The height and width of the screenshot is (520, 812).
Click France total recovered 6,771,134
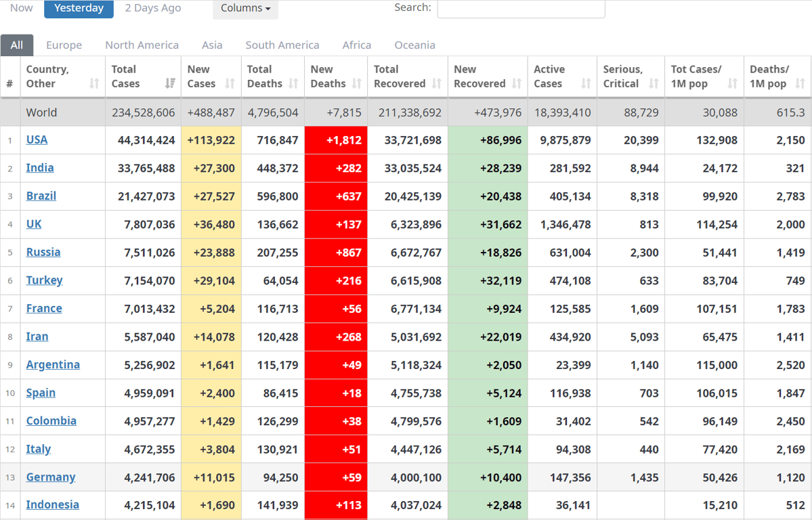click(x=416, y=309)
